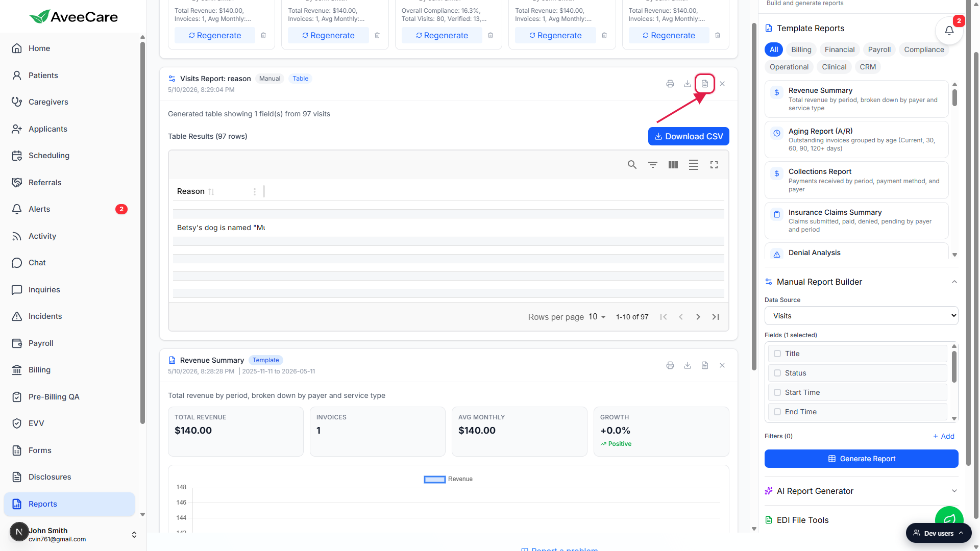Screen dimensions: 980x551
Task: Expand the Dev users menu
Action: tap(939, 533)
